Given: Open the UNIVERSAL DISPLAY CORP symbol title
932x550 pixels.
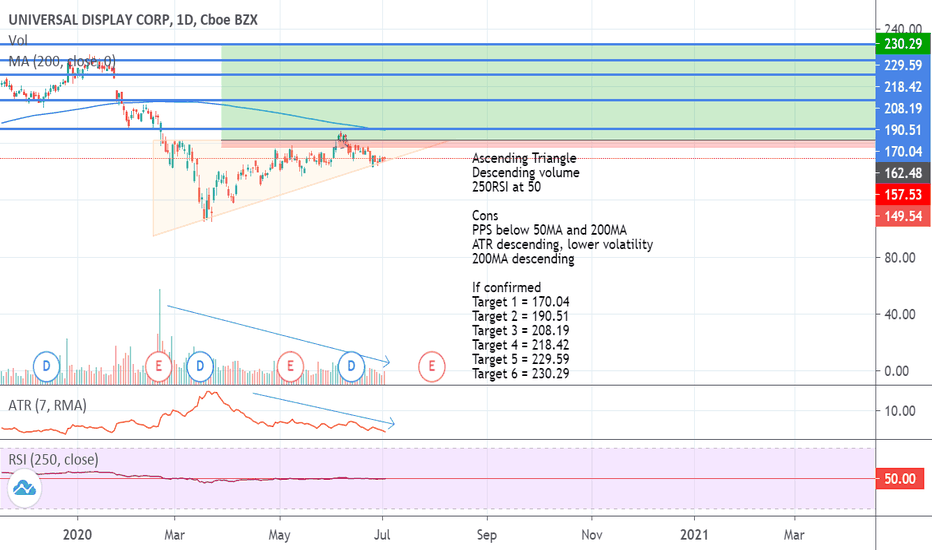Looking at the screenshot, I should point(133,20).
